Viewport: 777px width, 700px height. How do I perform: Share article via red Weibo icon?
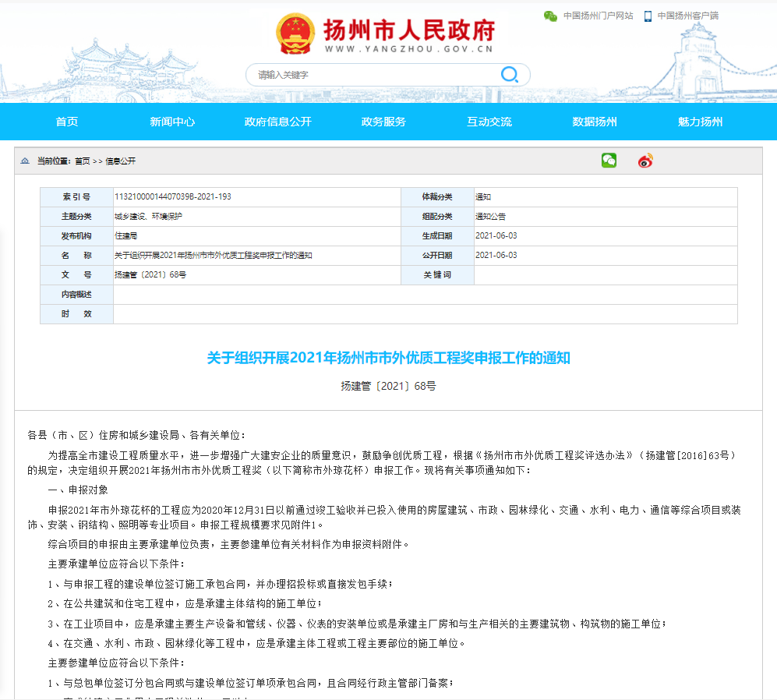pos(645,161)
